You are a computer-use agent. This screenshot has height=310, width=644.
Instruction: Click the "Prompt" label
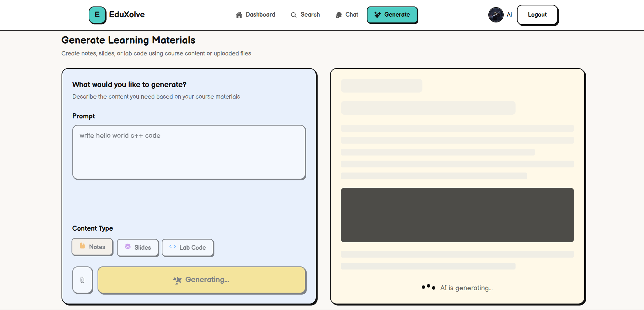pos(84,116)
